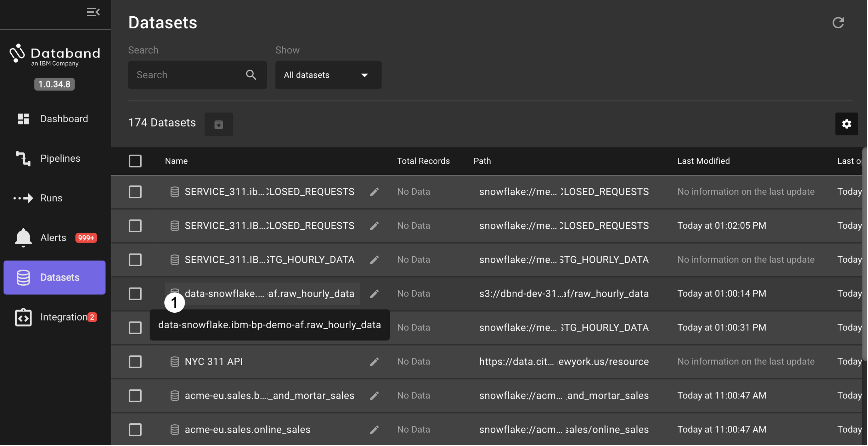
Task: Refresh the datasets list
Action: pyautogui.click(x=838, y=23)
